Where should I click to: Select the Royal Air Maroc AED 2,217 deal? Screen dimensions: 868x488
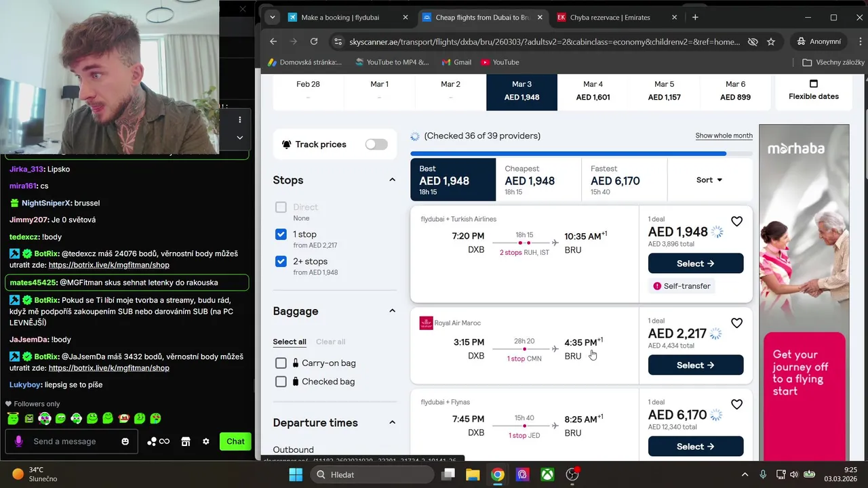tap(696, 365)
